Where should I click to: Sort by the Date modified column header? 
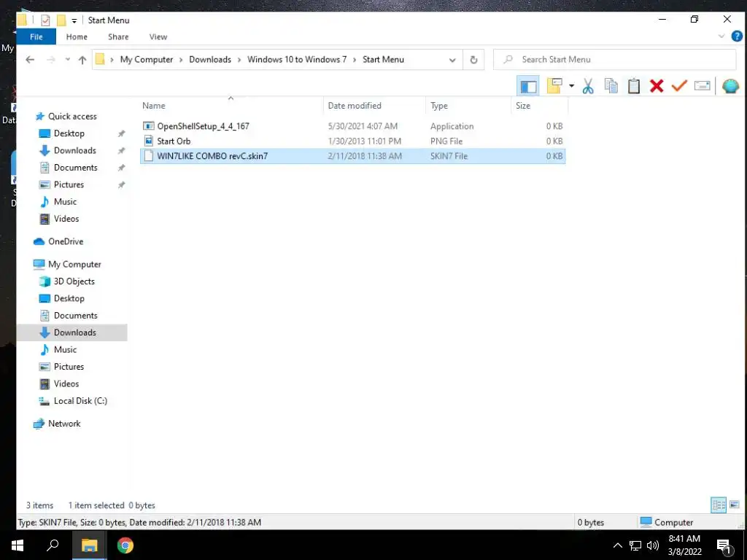click(374, 106)
